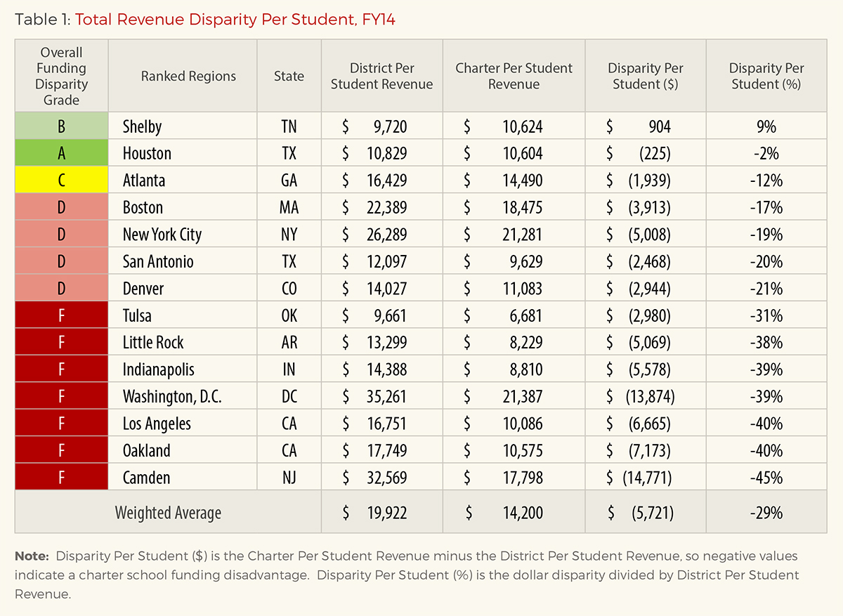Select the Charter Per Student Revenue header
843x616 pixels.
click(x=514, y=77)
